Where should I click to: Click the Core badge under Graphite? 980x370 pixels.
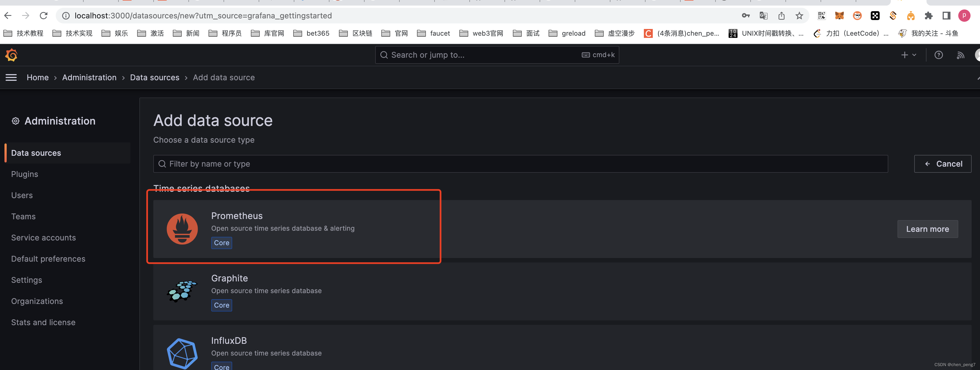tap(221, 305)
